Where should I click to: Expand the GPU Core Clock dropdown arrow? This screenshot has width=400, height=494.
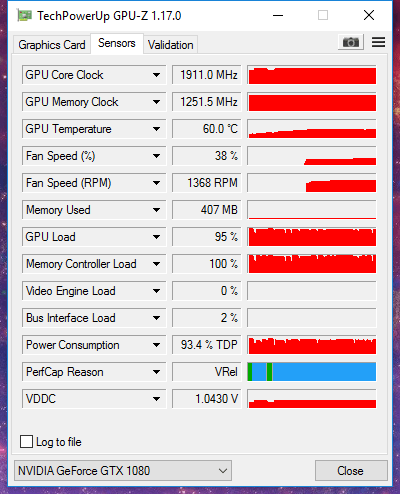156,75
